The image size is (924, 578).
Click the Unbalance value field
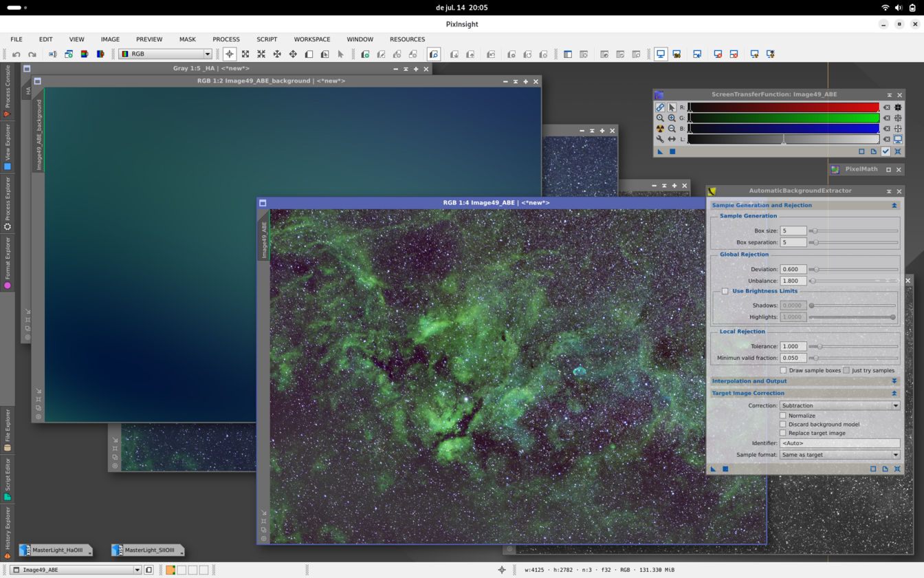[793, 281]
